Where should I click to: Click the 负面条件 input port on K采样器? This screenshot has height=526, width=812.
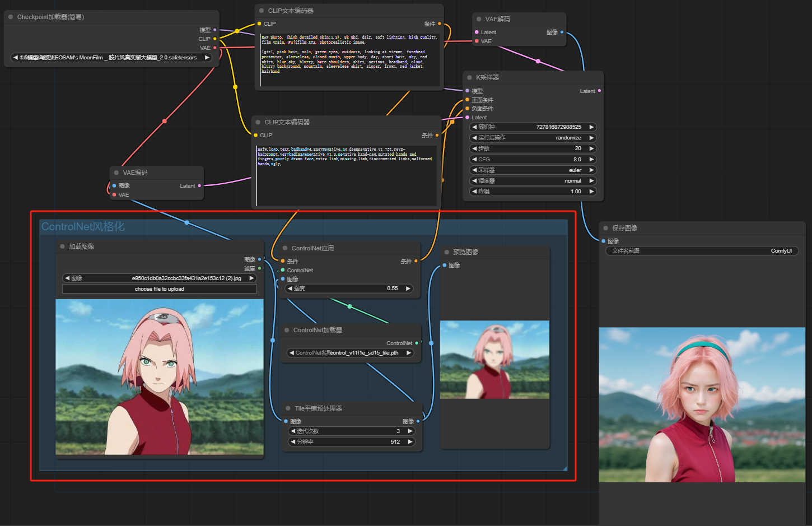[x=467, y=108]
